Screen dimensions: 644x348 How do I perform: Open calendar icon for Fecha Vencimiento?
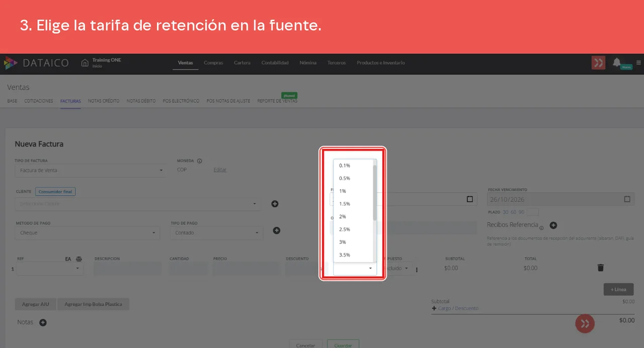click(x=627, y=199)
